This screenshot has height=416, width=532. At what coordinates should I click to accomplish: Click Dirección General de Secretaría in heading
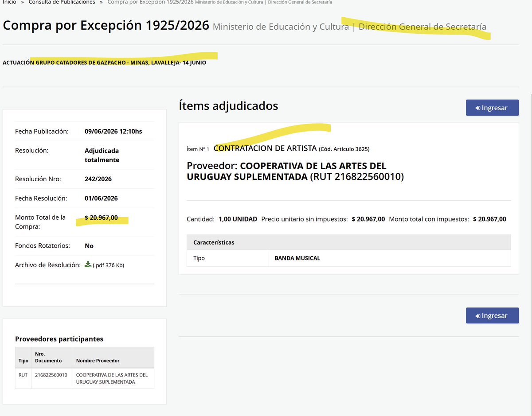422,27
